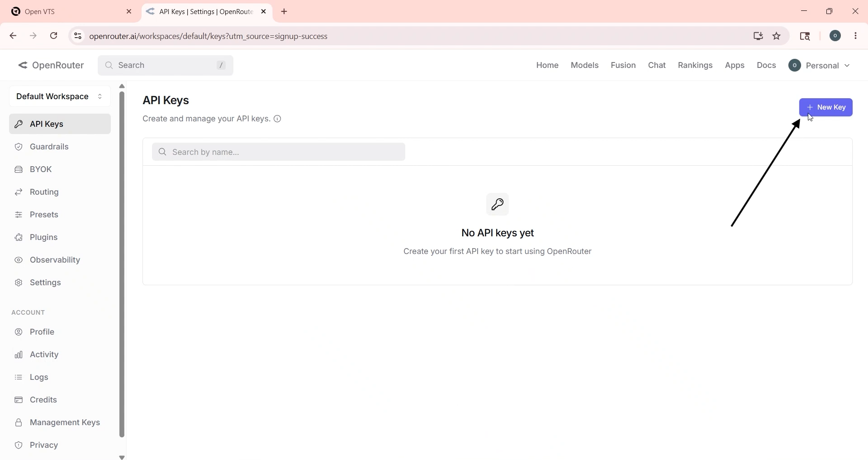This screenshot has width=868, height=460.
Task: Open the Default Workspace switcher
Action: [60, 97]
